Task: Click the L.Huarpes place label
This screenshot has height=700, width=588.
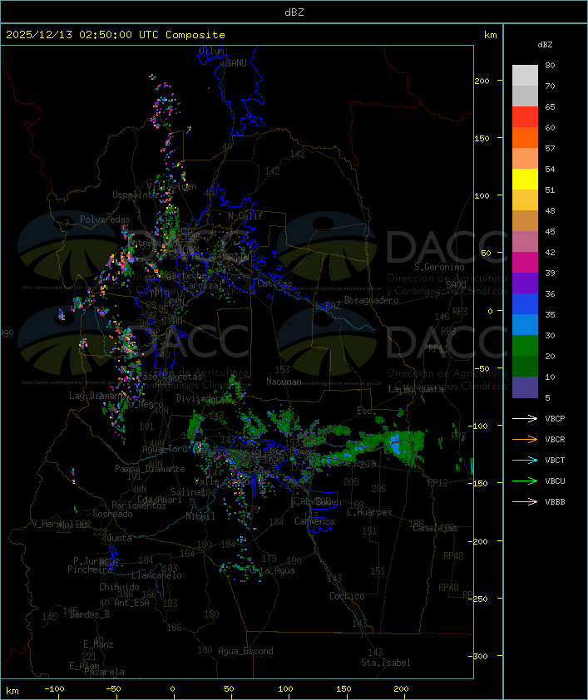Action: tap(369, 512)
